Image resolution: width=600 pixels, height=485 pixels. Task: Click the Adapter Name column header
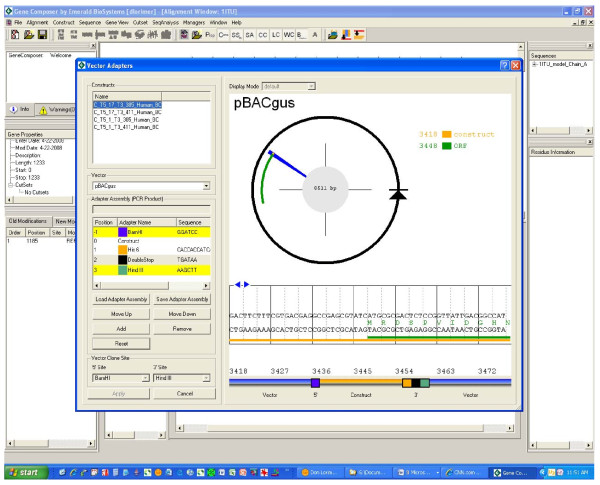(146, 222)
